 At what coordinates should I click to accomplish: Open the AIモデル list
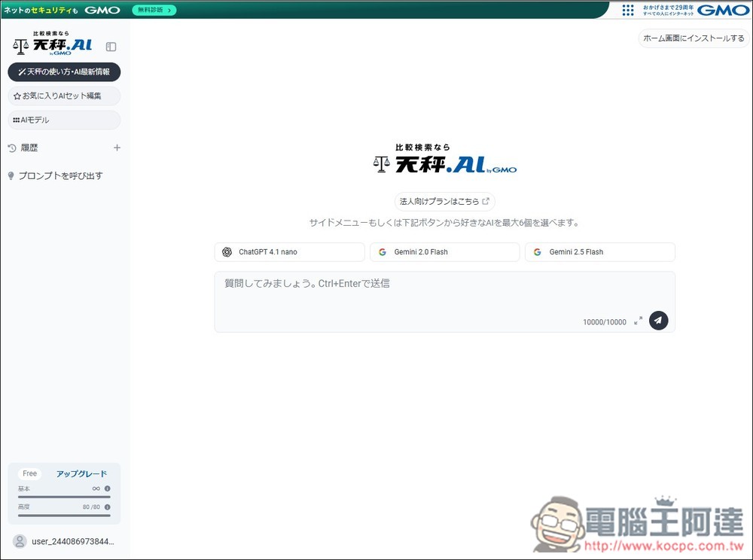click(64, 120)
